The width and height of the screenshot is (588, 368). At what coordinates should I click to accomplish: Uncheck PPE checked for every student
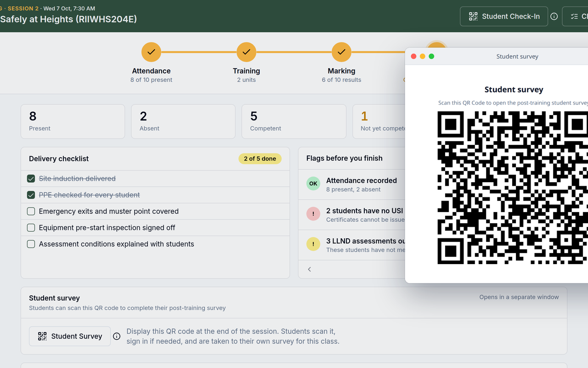tap(31, 195)
